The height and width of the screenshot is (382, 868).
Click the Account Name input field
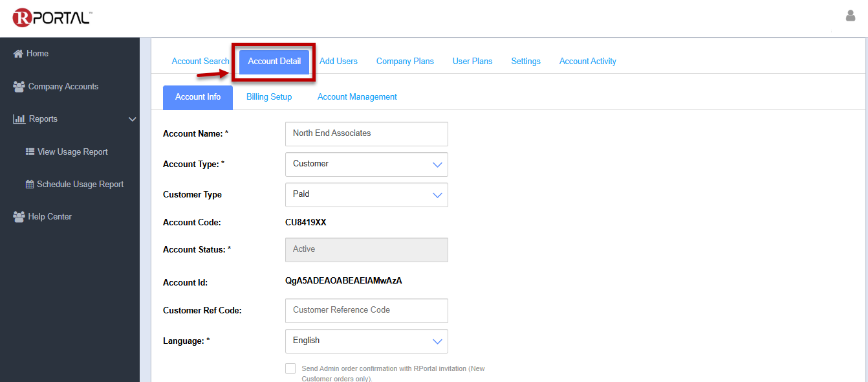coord(366,134)
